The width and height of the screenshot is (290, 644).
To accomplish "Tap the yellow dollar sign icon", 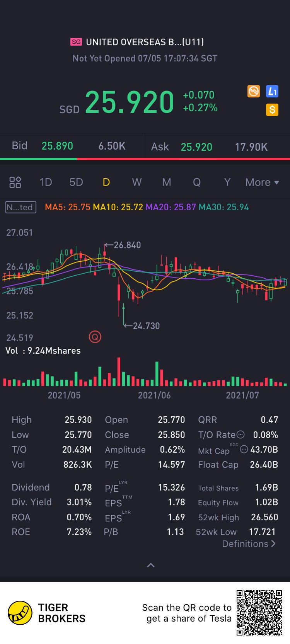I will [x=272, y=110].
